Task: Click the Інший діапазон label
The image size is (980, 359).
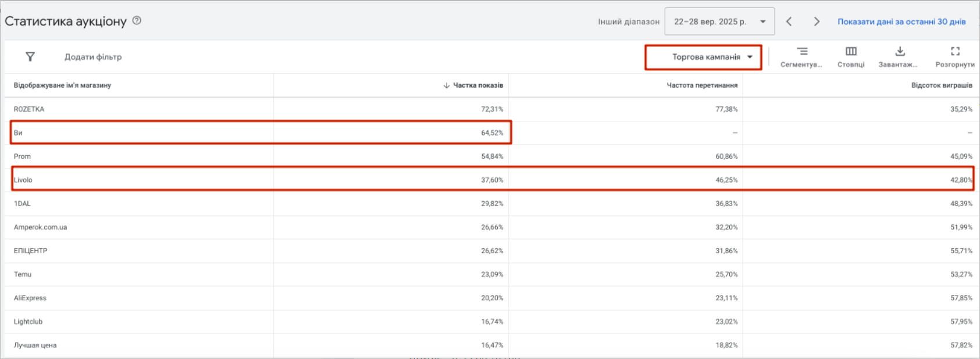Action: pyautogui.click(x=629, y=21)
